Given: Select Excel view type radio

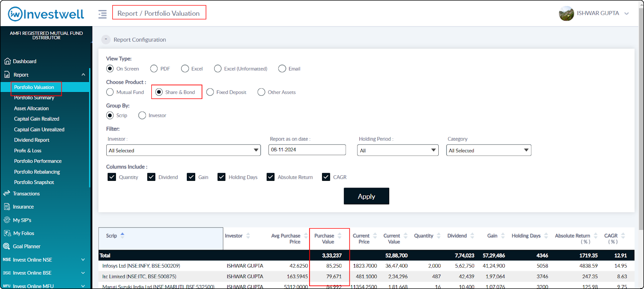Looking at the screenshot, I should [185, 69].
